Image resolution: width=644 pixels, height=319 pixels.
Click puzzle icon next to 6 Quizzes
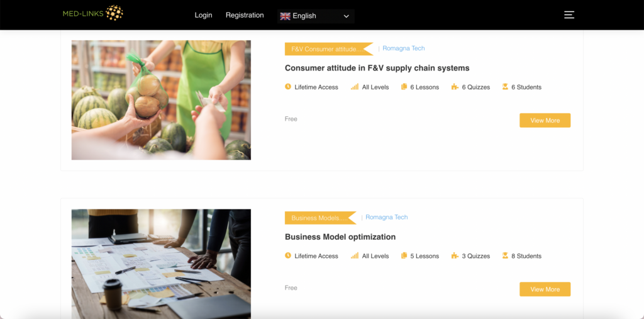coord(455,87)
